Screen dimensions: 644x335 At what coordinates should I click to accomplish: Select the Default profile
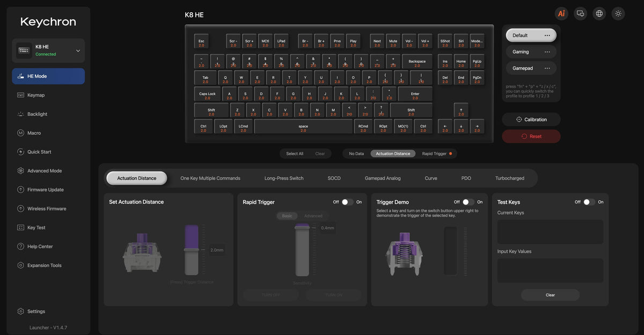(531, 35)
